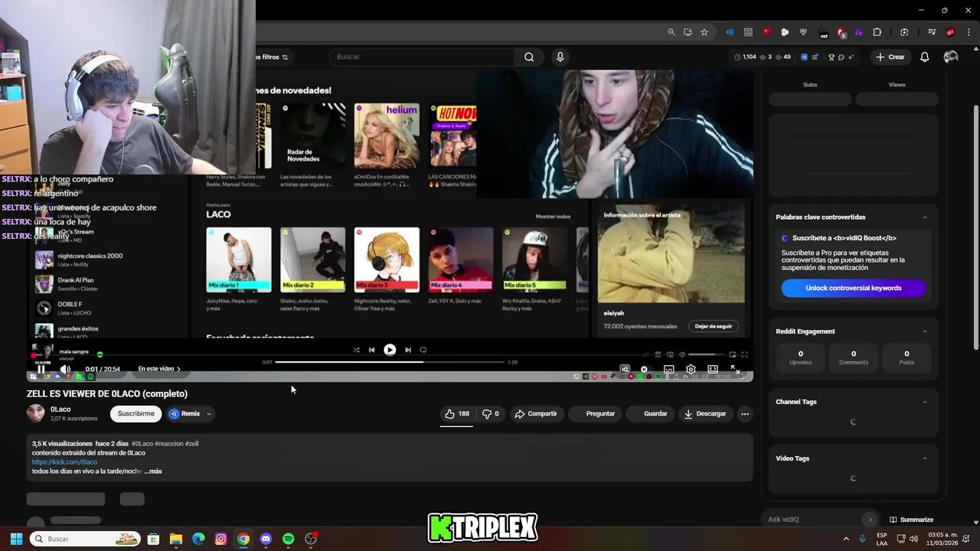The height and width of the screenshot is (551, 980).
Task: Click Unlock controversial keywords button
Action: (x=854, y=288)
